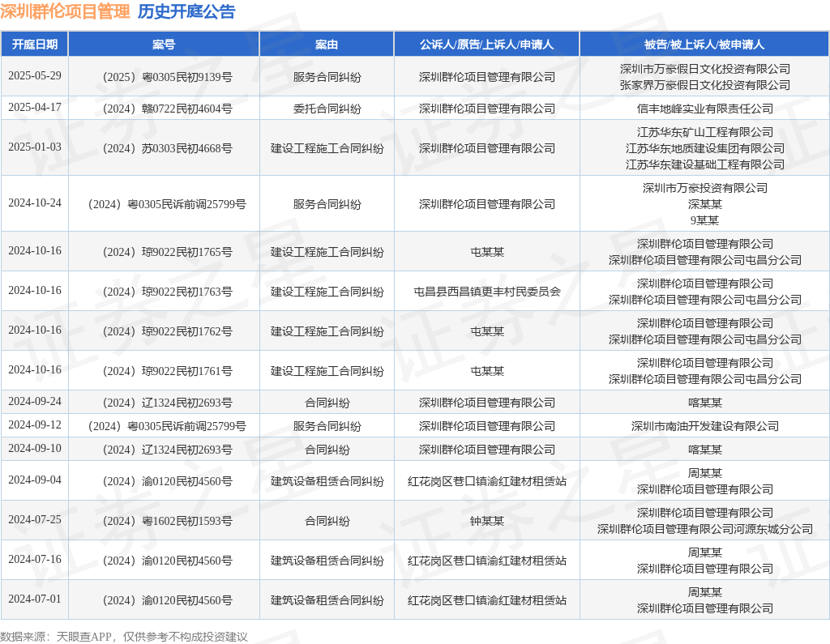The height and width of the screenshot is (644, 830).
Task: Select the 被告/被上诉人/被申请人 column header
Action: (x=704, y=44)
